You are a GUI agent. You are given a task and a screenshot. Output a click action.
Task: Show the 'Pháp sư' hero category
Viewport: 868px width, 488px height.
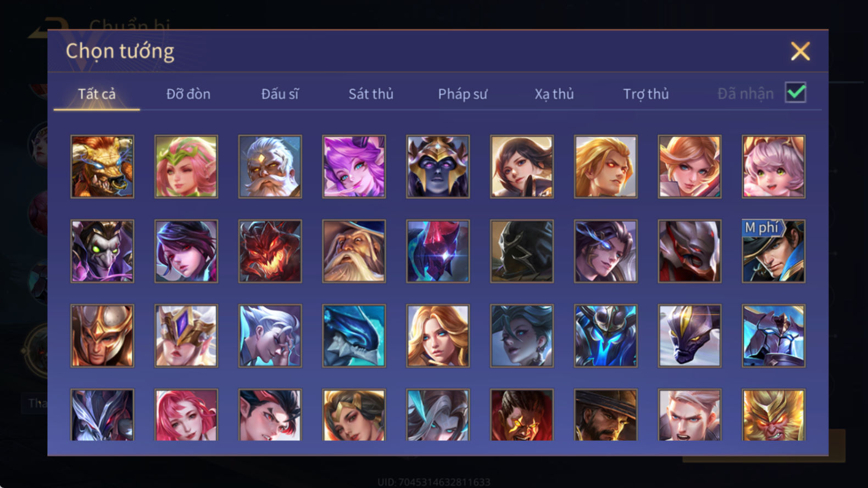463,94
